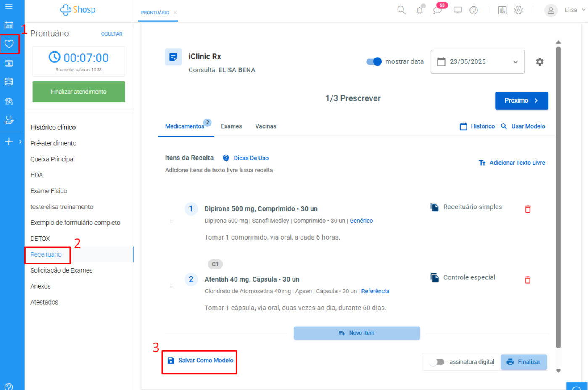The width and height of the screenshot is (588, 390).
Task: Expand the date dropdown 23/05/2025
Action: click(x=477, y=62)
